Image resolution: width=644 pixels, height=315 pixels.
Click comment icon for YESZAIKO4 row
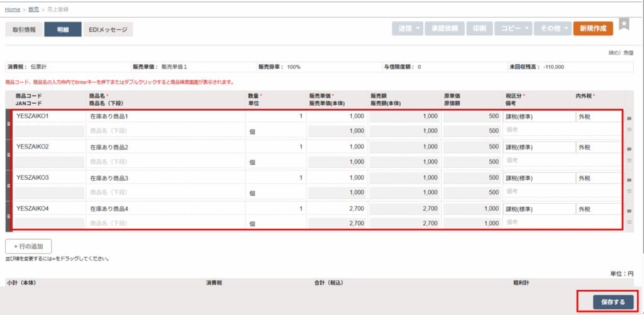point(630,210)
